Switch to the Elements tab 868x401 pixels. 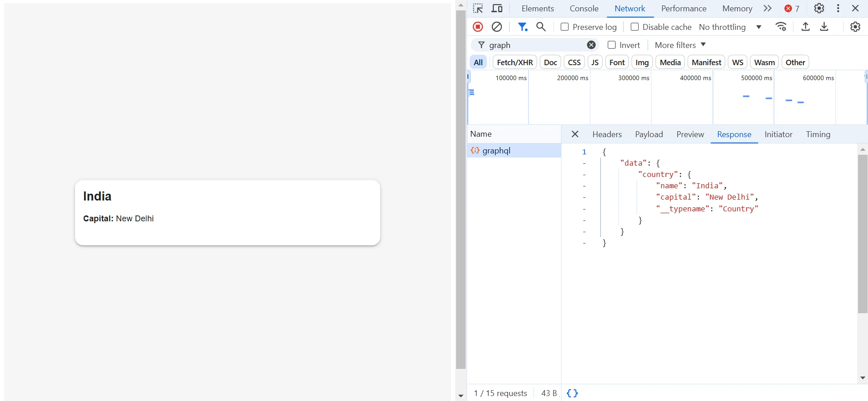click(x=538, y=9)
